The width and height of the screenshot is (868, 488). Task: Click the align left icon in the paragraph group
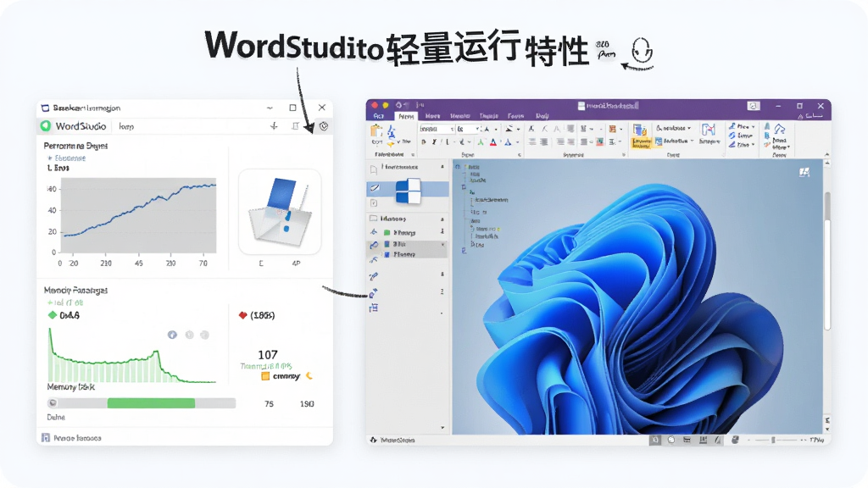[x=532, y=142]
